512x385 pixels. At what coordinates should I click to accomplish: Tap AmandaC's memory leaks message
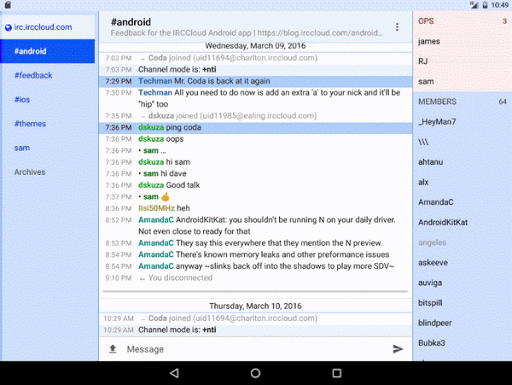click(256, 255)
